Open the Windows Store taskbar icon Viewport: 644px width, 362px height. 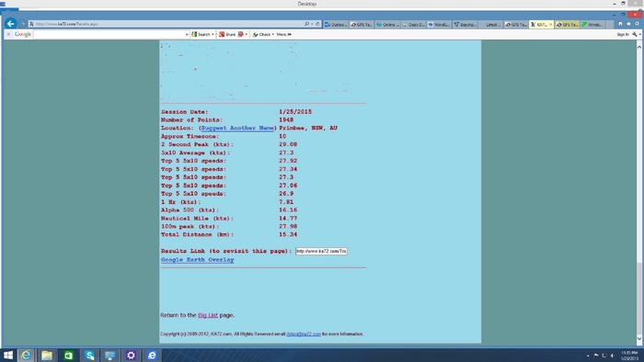68,355
